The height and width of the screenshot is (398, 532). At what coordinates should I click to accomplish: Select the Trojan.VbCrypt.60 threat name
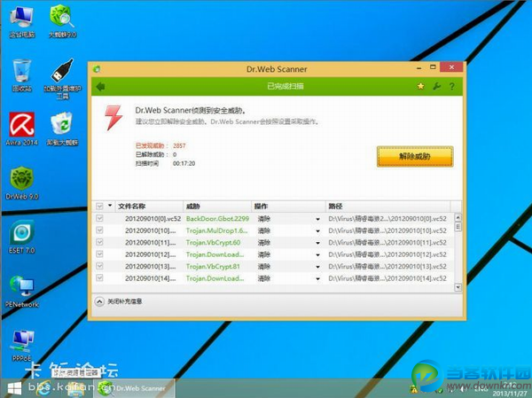(x=213, y=242)
